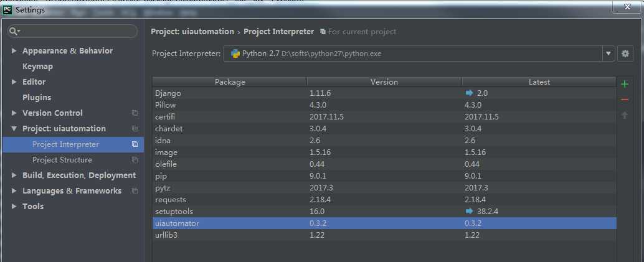Expand the Tools section
The image size is (644, 262).
click(14, 207)
